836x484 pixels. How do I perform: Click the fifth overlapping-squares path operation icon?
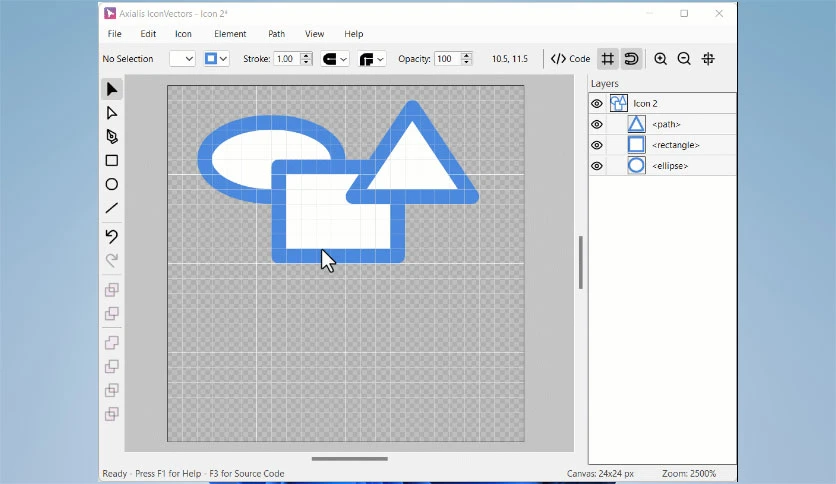coord(111,390)
